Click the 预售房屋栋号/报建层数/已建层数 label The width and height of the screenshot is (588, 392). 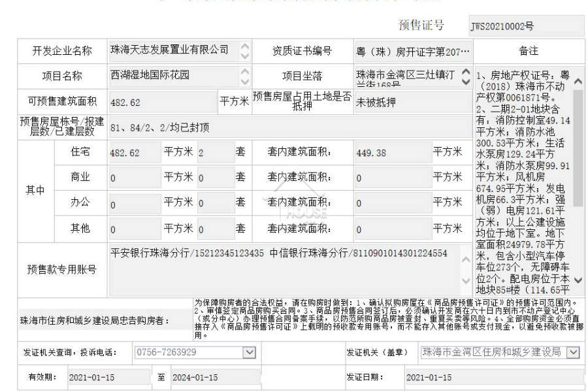coord(62,126)
